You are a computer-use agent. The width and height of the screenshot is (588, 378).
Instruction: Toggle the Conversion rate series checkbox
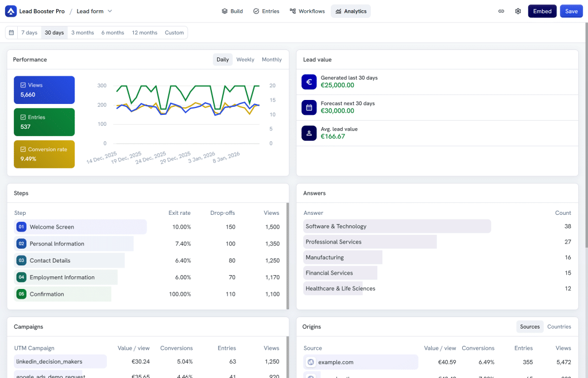pyautogui.click(x=23, y=149)
